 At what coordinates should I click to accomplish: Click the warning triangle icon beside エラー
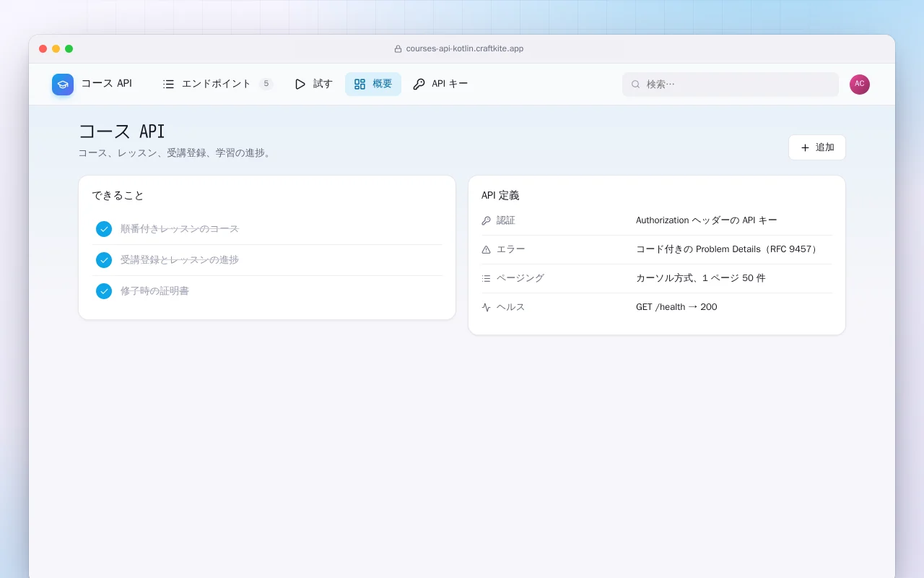coord(486,249)
